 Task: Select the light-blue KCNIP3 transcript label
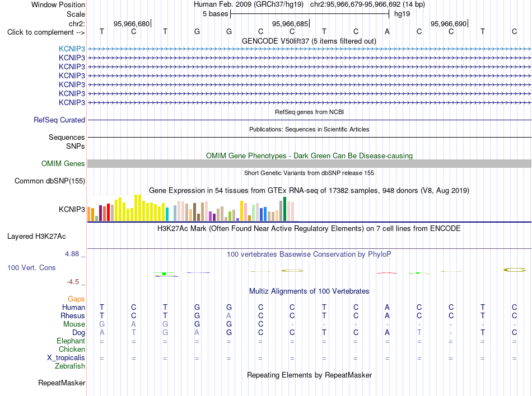point(72,49)
